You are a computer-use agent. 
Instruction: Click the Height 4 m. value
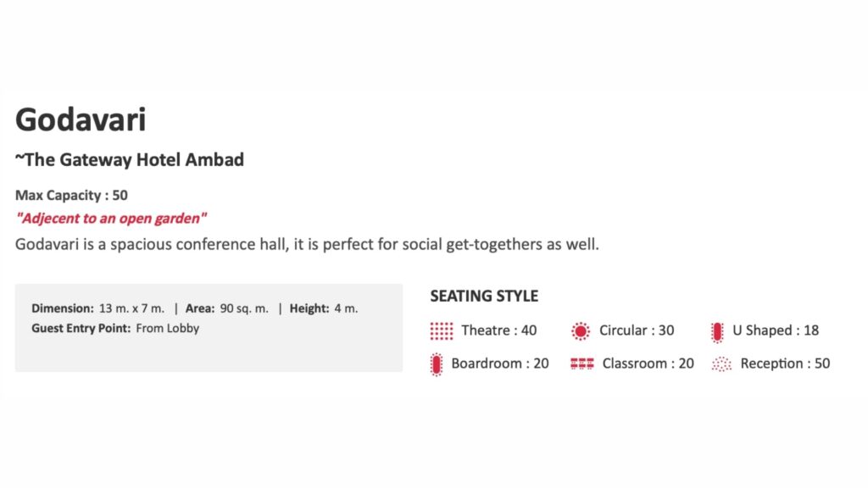point(346,308)
